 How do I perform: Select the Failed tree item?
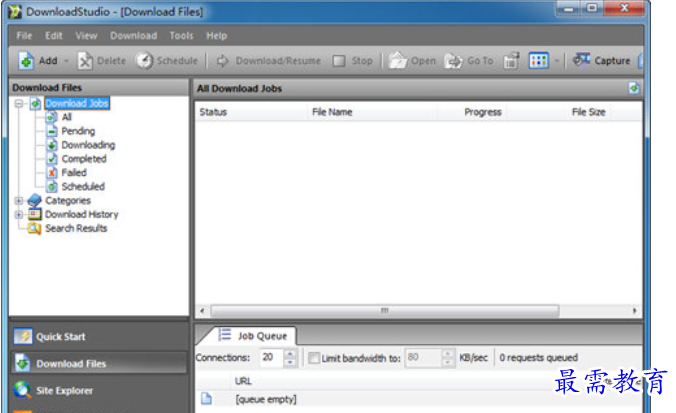pos(74,172)
